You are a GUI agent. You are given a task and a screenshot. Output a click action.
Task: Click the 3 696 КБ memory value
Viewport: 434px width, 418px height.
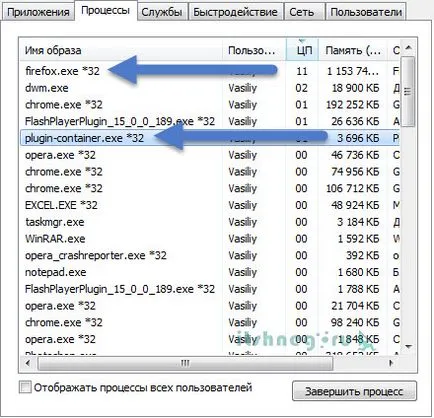pyautogui.click(x=358, y=138)
